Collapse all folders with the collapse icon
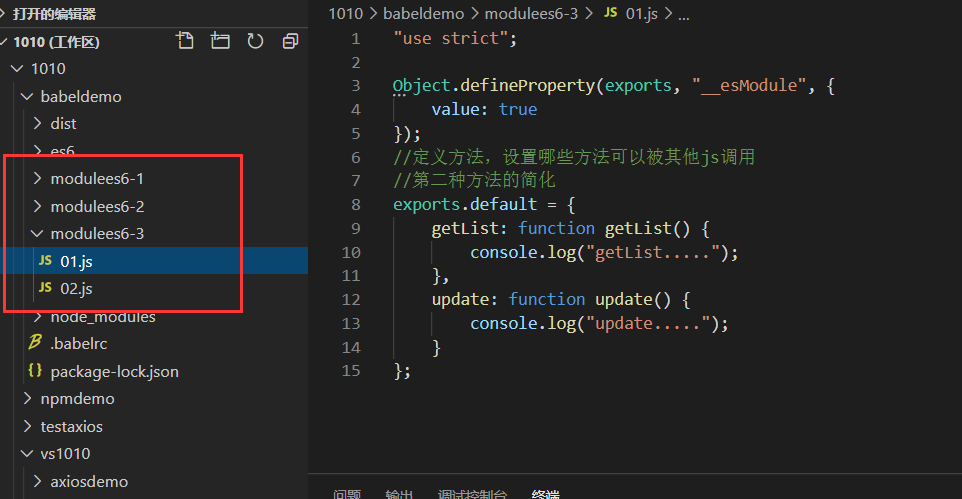 290,41
